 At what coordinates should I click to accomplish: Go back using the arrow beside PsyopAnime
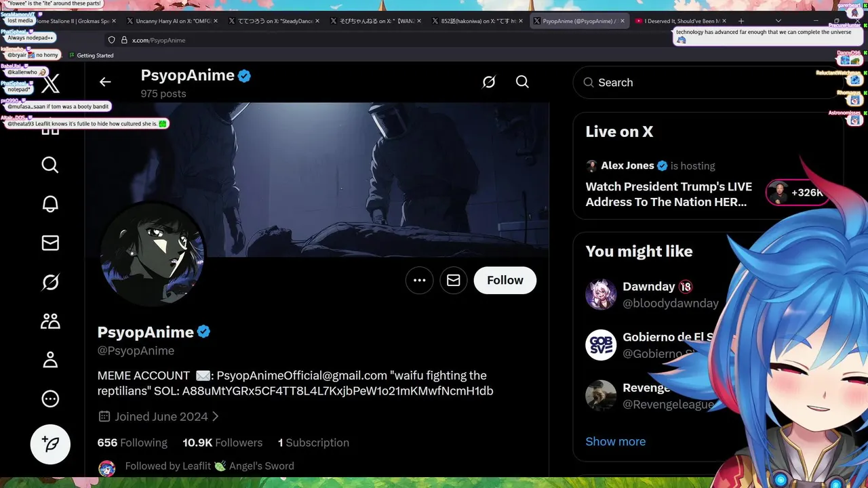coord(105,82)
